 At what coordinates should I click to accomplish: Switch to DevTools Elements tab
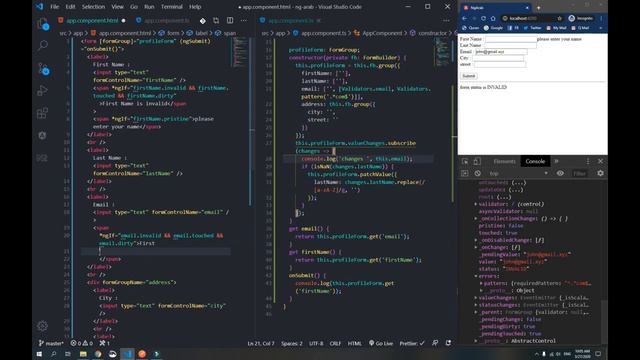coord(504,162)
